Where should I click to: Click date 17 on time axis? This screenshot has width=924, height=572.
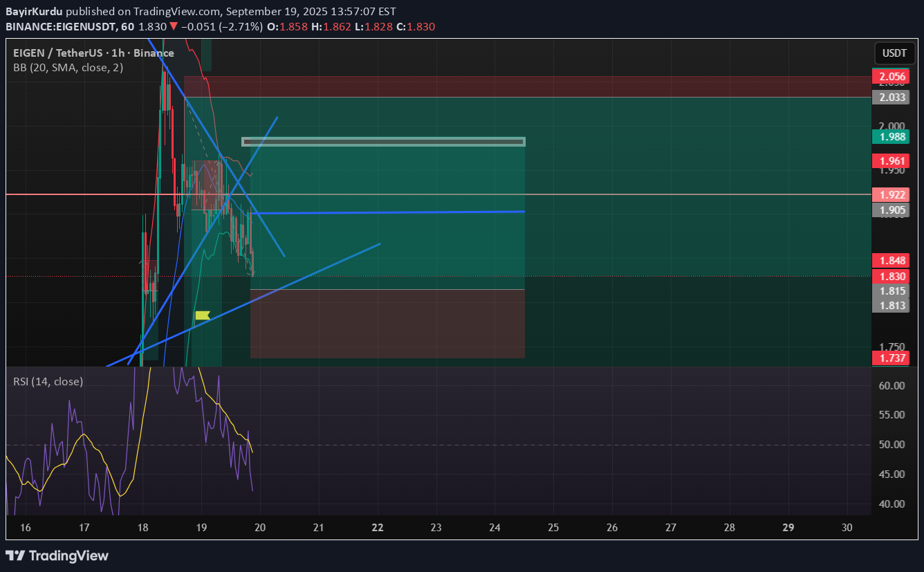tap(84, 528)
